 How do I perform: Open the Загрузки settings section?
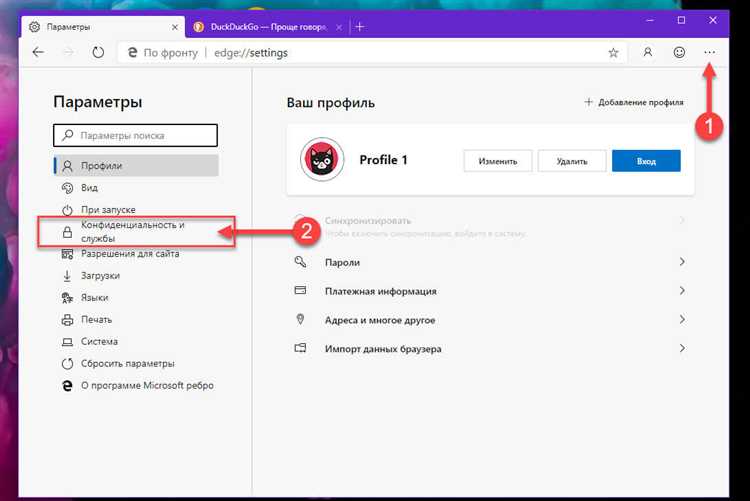tap(100, 275)
